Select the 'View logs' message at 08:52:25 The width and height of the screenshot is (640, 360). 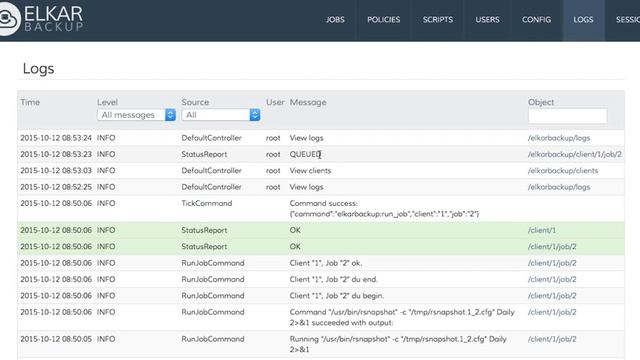(x=307, y=187)
